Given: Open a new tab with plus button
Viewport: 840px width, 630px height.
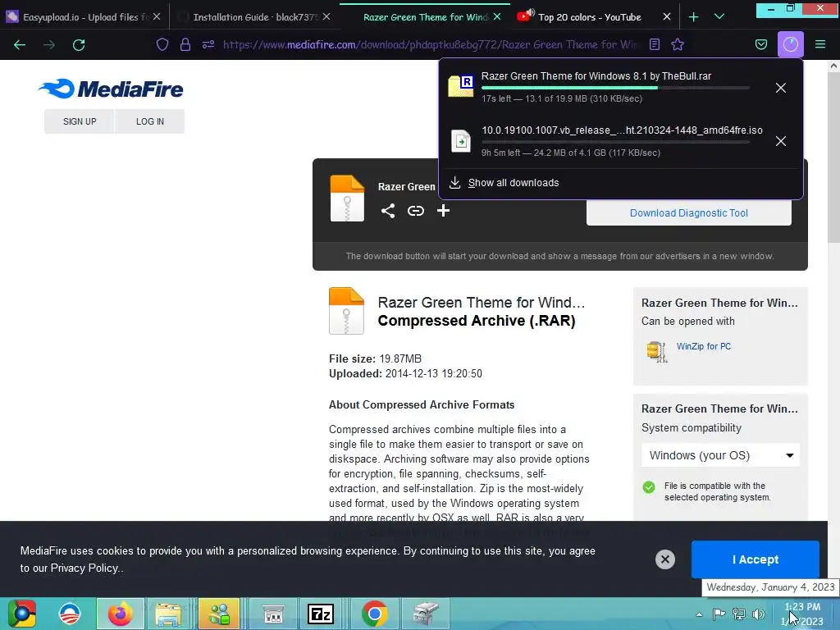Looking at the screenshot, I should pyautogui.click(x=694, y=17).
